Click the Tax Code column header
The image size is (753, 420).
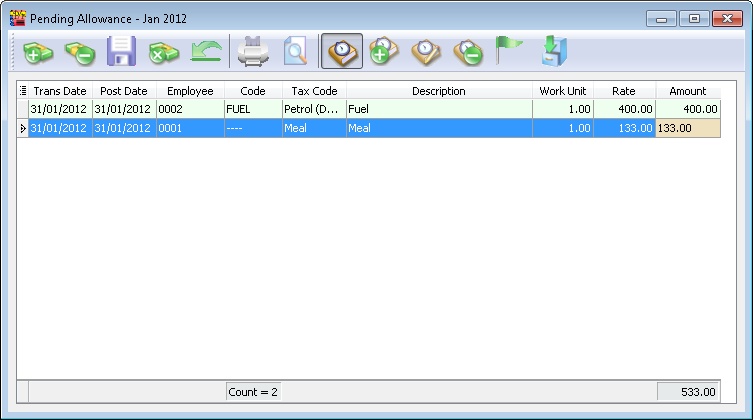[313, 91]
